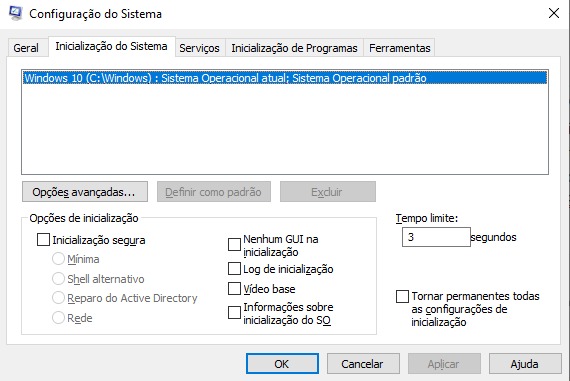Select the Rede radio option
Image resolution: width=570 pixels, height=381 pixels.
[58, 318]
